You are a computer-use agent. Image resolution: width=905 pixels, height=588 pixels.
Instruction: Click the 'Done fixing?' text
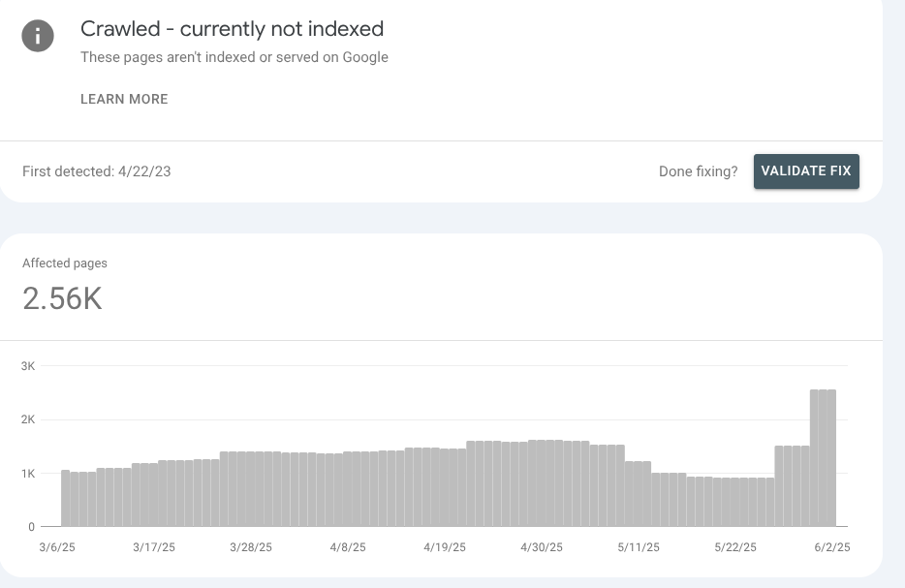pyautogui.click(x=698, y=171)
